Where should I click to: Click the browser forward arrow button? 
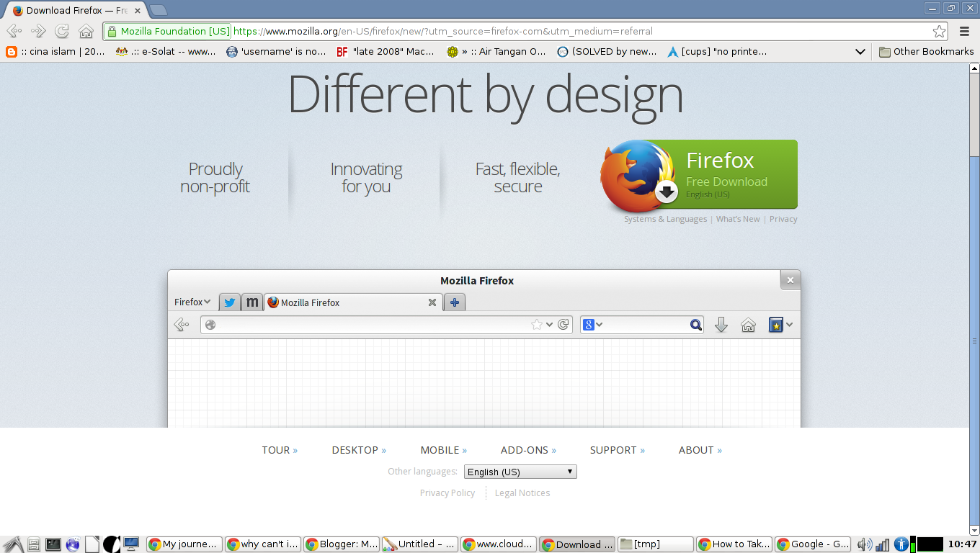coord(38,31)
